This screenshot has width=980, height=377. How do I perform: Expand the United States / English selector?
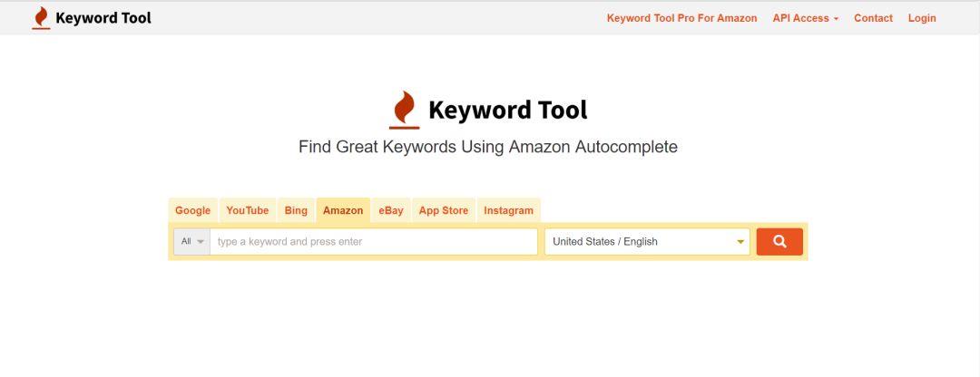[647, 242]
